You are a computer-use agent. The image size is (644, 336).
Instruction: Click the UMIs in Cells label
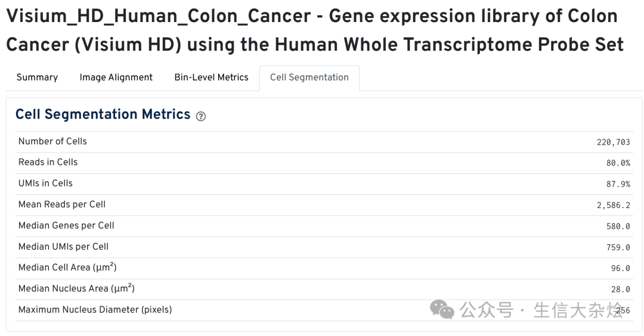[45, 183]
